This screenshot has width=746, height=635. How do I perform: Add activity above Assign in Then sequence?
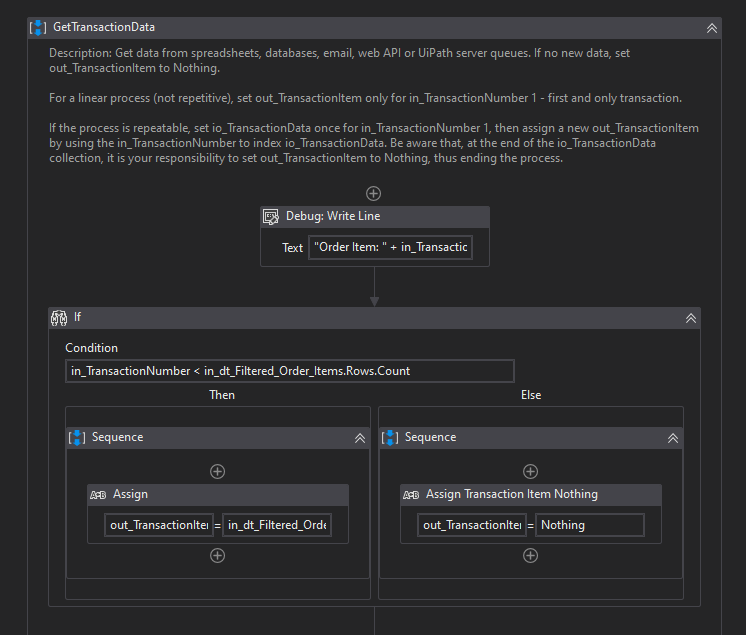[x=217, y=471]
